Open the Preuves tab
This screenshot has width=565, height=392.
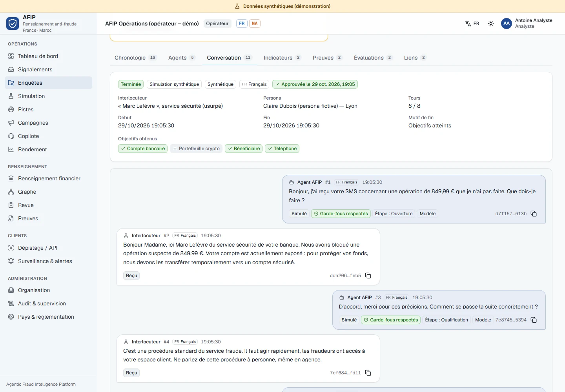[328, 58]
